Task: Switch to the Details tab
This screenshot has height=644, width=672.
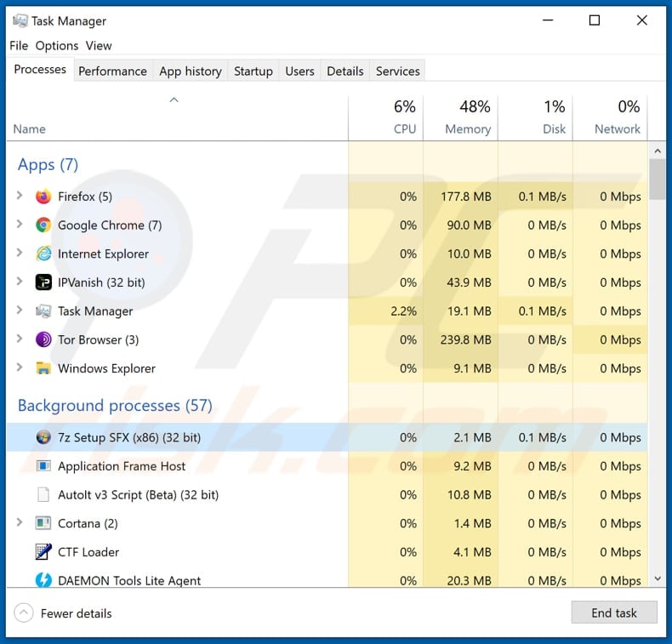Action: 345,71
